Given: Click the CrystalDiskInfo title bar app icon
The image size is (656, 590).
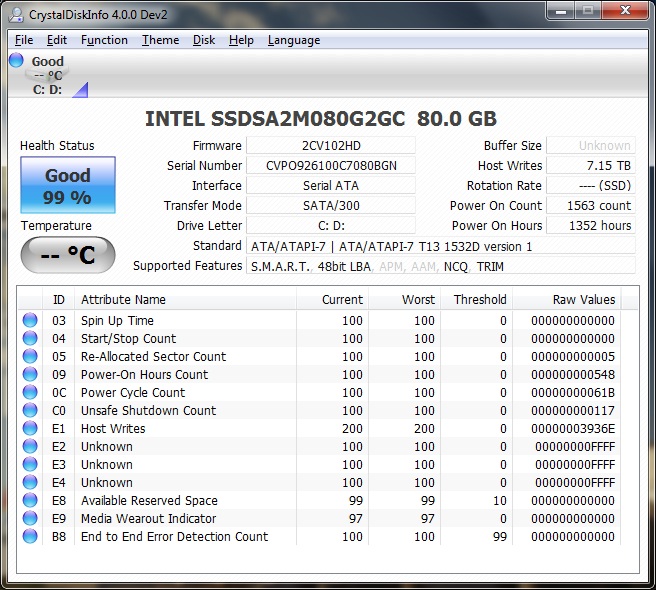Looking at the screenshot, I should tap(16, 15).
